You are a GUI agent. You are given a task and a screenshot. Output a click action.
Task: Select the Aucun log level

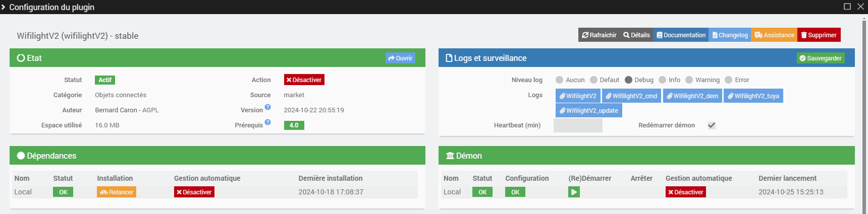pos(559,80)
